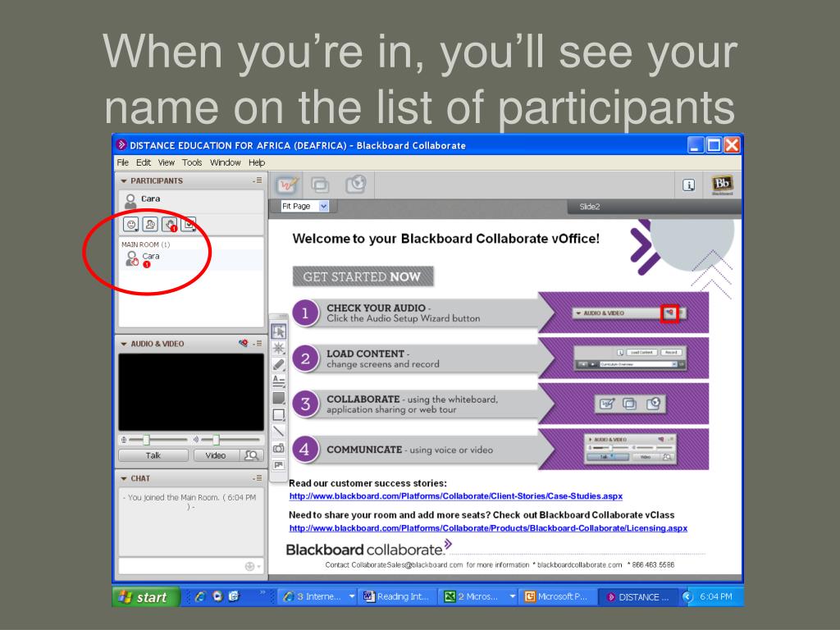Choose the whiteboard text tool
This screenshot has width=840, height=630.
tap(279, 381)
